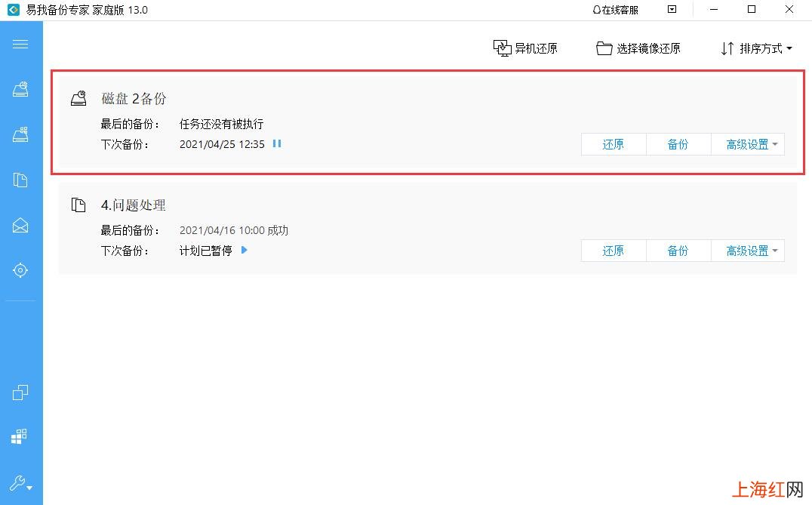Open System transfer Windows-logo icon
The width and height of the screenshot is (812, 505).
(19, 436)
